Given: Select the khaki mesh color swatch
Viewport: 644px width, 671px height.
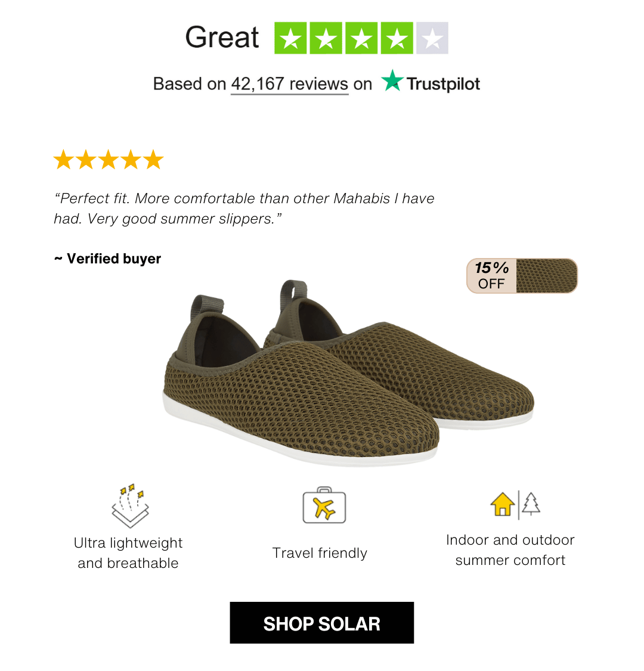Looking at the screenshot, I should click(547, 275).
